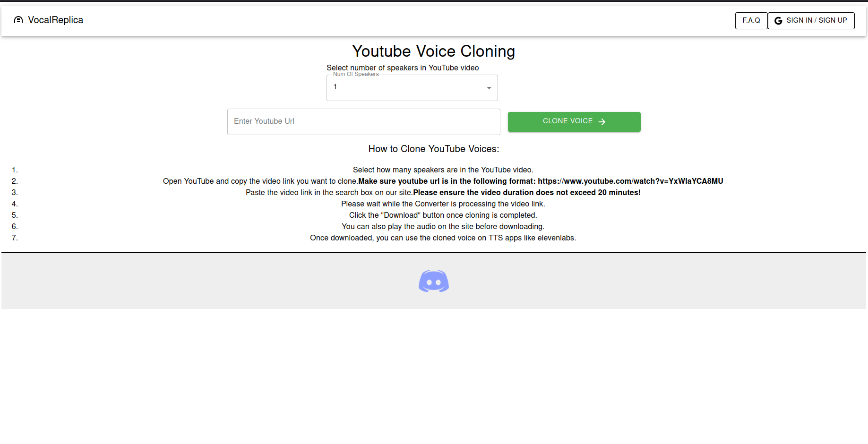Click the arrow icon in Clone Voice button
This screenshot has height=444, width=868.
(x=602, y=122)
